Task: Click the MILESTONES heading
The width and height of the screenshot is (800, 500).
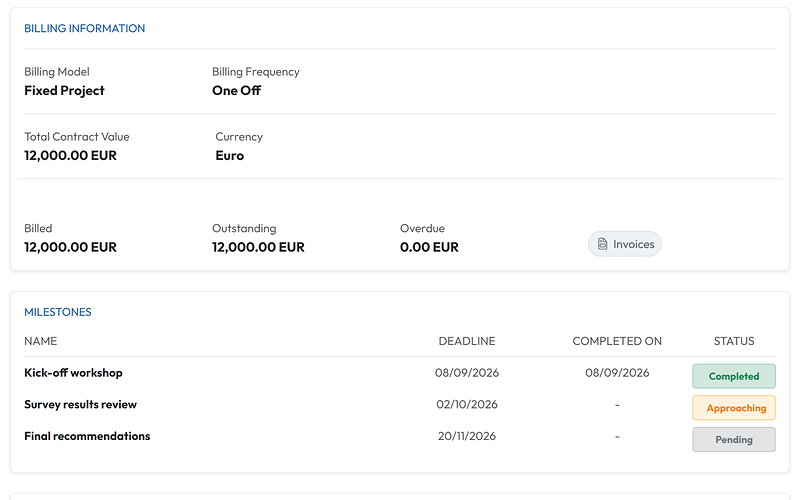Action: point(58,312)
